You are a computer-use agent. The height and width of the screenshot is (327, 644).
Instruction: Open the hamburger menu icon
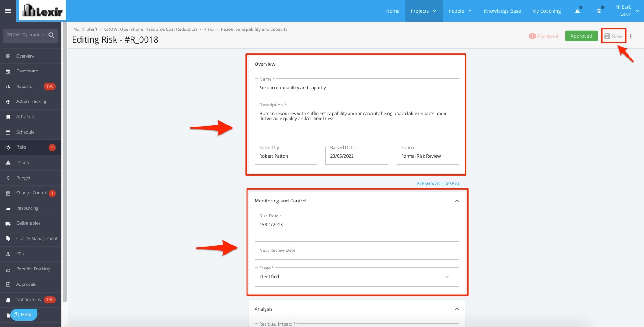pos(8,11)
